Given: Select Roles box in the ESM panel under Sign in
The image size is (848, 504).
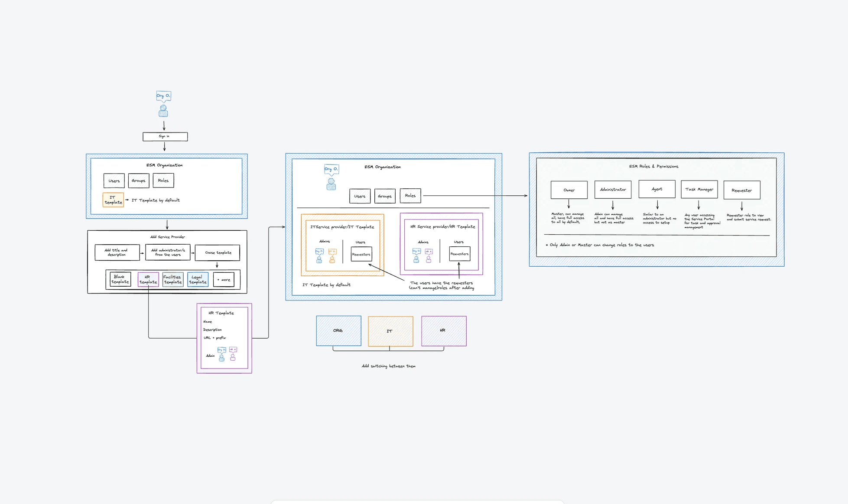Looking at the screenshot, I should pos(163,180).
